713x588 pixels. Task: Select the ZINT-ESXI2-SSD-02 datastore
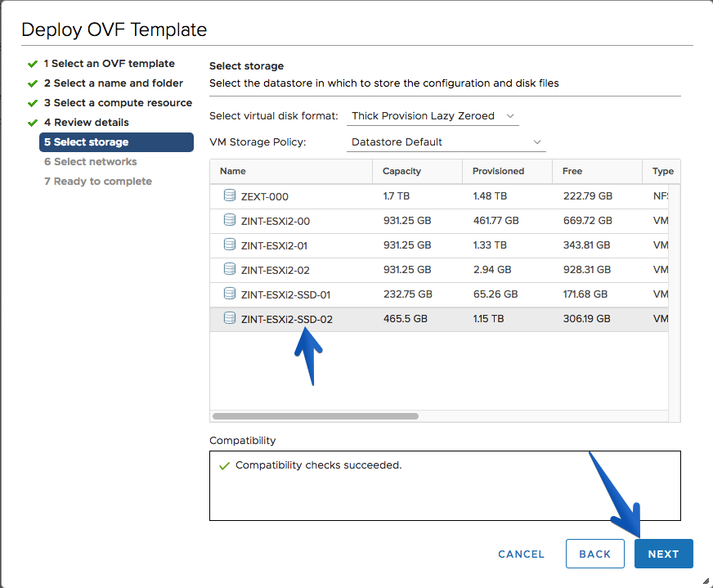439,319
